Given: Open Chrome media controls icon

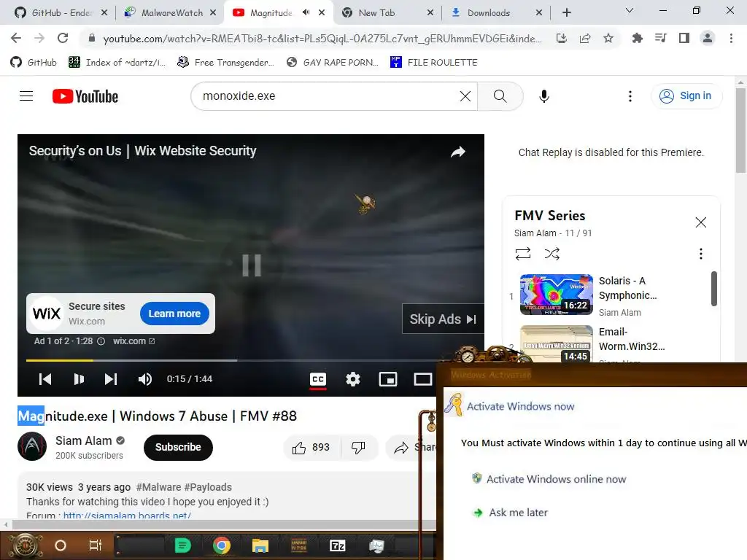Looking at the screenshot, I should point(660,38).
